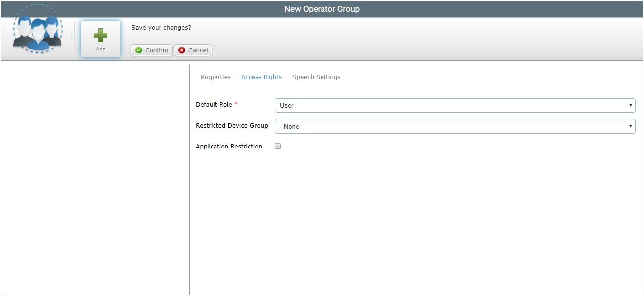Click the red X icon on Cancel
The height and width of the screenshot is (297, 644).
[x=180, y=50]
